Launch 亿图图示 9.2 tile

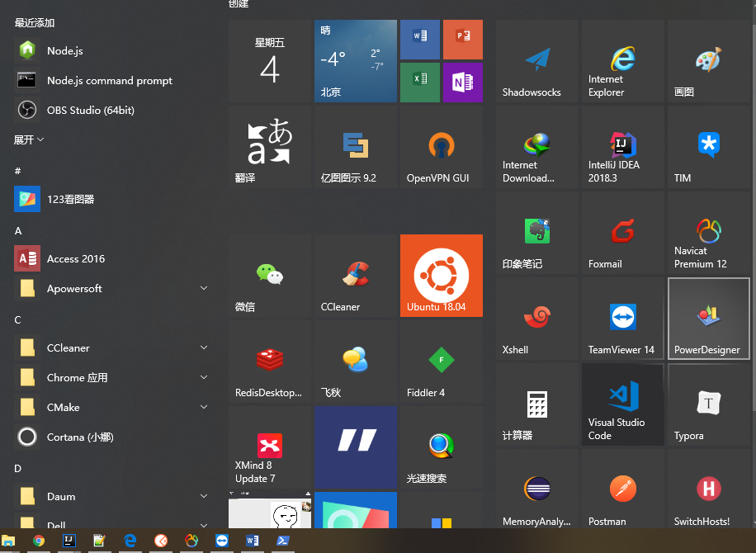point(356,147)
